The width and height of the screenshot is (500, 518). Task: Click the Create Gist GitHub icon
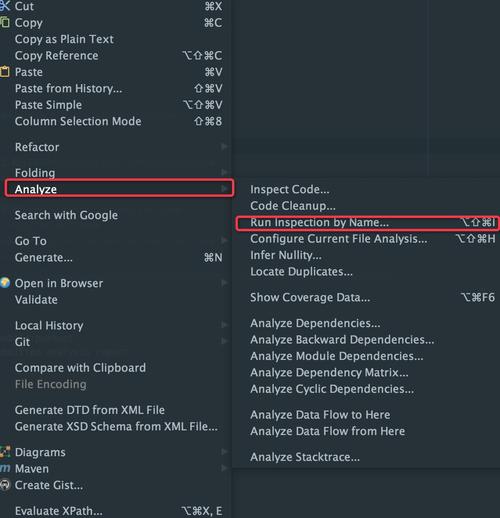[5, 485]
